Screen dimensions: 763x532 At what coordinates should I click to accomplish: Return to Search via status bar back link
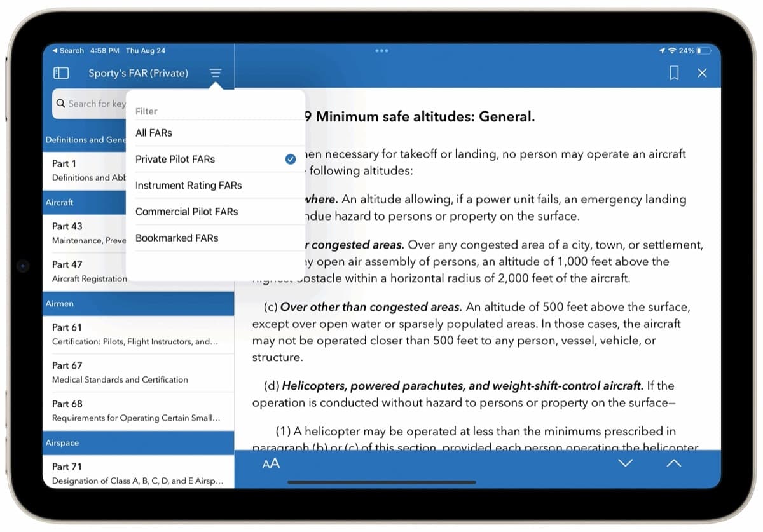pos(68,51)
